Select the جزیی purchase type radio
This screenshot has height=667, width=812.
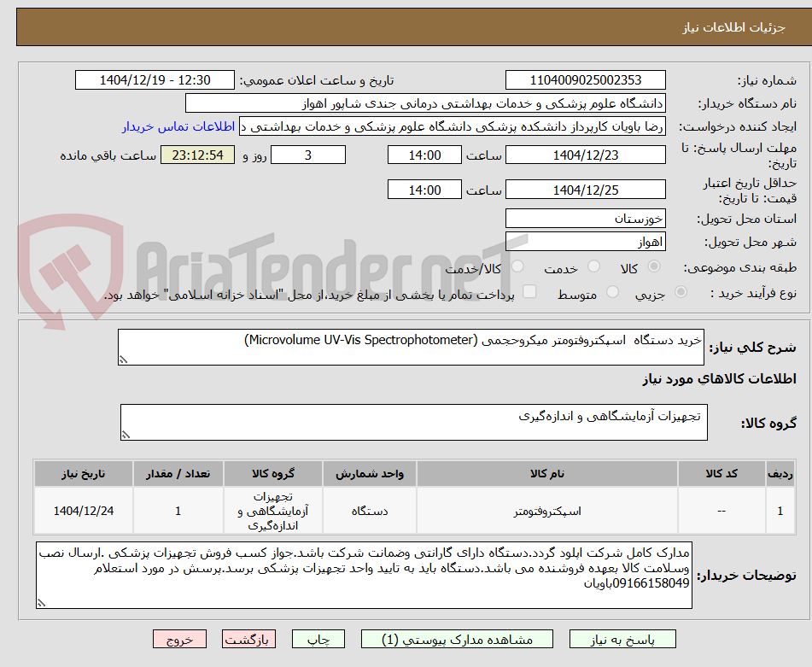pos(681,292)
